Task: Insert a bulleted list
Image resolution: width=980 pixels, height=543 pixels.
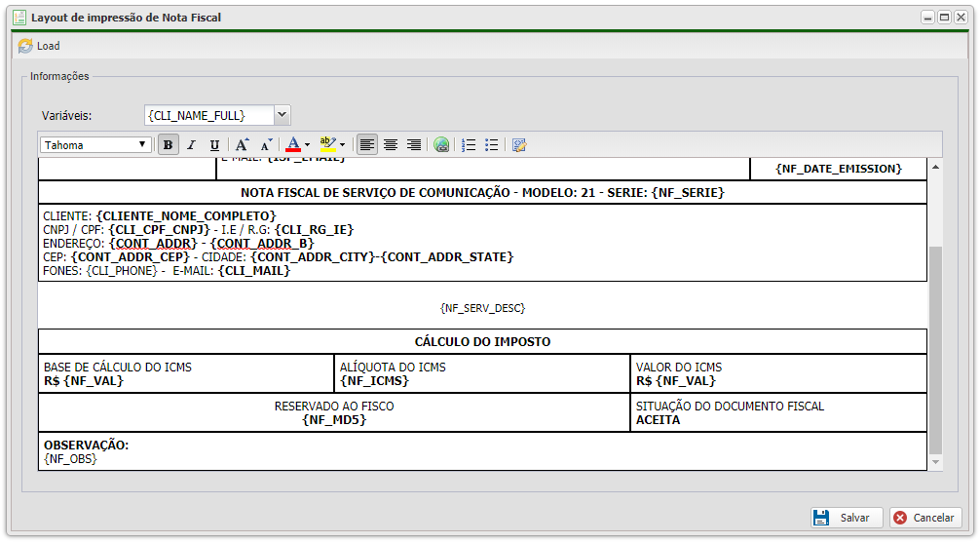Action: point(492,145)
